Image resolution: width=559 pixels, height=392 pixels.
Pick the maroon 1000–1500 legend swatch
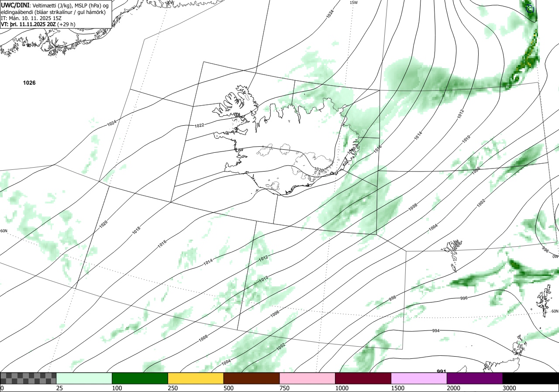point(363,378)
